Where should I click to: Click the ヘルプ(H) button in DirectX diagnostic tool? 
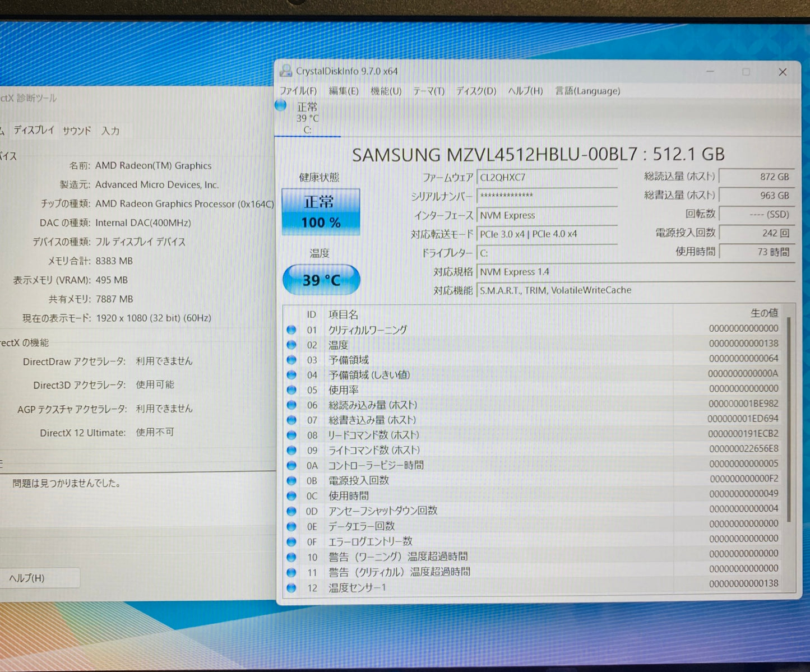(40, 578)
